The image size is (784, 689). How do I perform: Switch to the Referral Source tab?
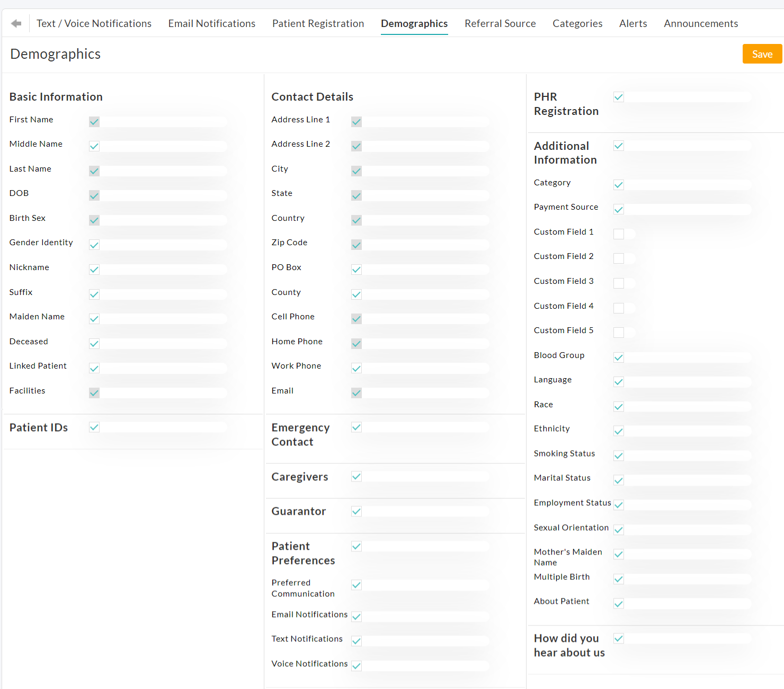coord(500,23)
